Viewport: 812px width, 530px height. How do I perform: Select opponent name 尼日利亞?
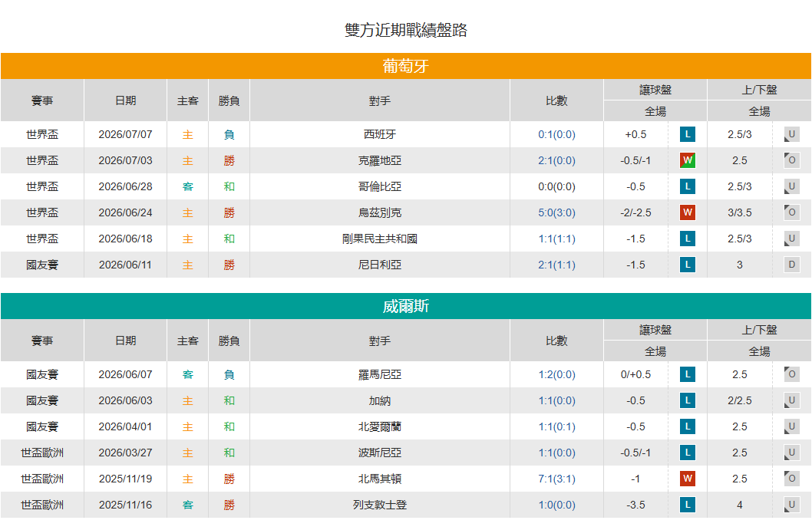tap(380, 265)
